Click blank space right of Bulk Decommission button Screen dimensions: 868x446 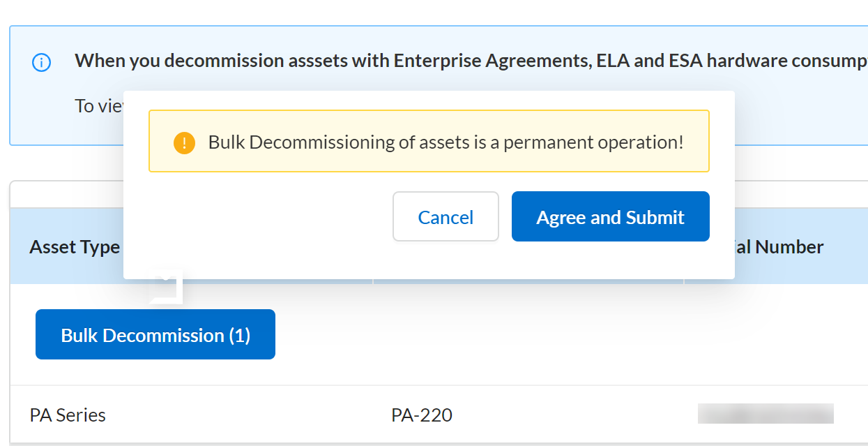coord(488,335)
